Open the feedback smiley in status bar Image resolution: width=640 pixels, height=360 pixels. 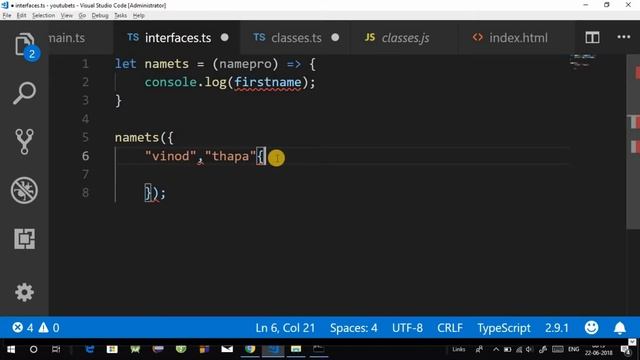pyautogui.click(x=591, y=327)
